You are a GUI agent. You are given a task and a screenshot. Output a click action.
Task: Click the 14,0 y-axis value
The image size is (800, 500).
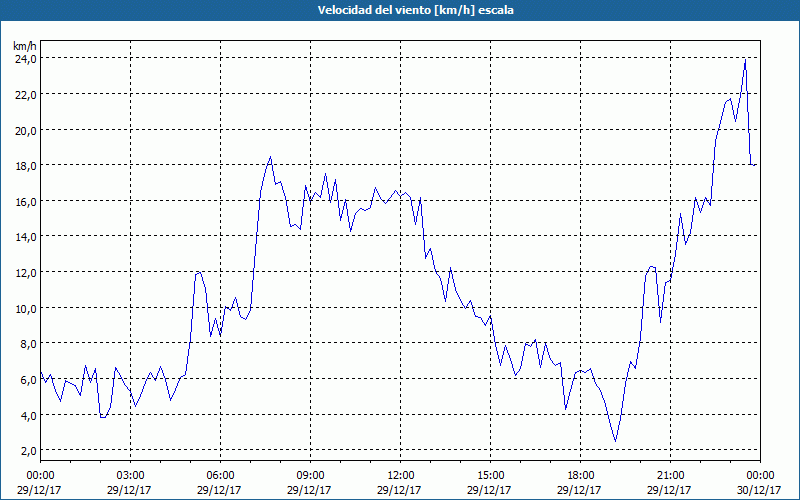point(25,237)
